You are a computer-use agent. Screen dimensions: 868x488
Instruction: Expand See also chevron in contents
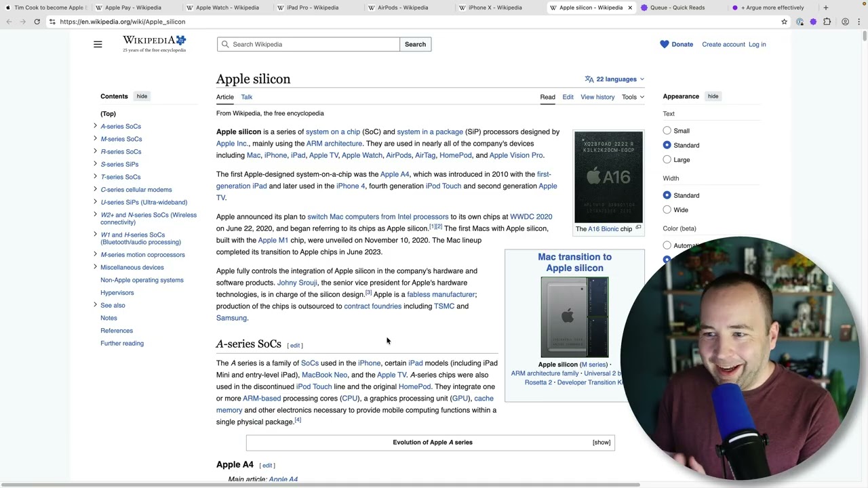click(x=95, y=305)
